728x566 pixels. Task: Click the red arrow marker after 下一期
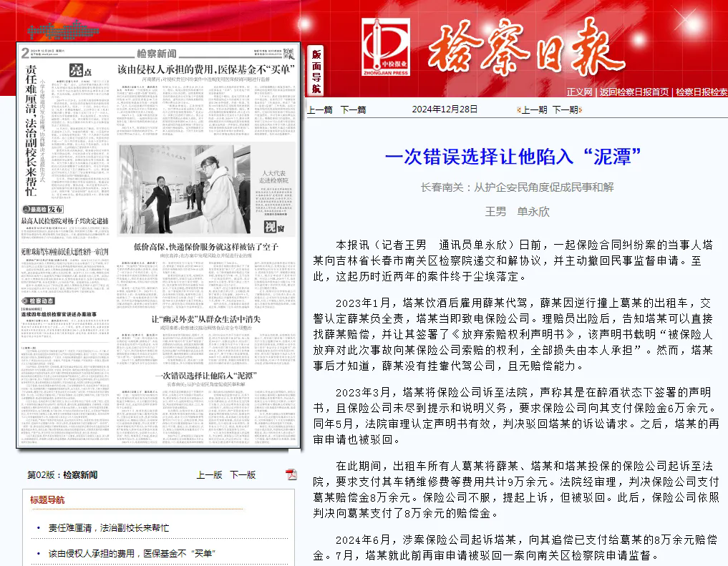click(x=580, y=109)
